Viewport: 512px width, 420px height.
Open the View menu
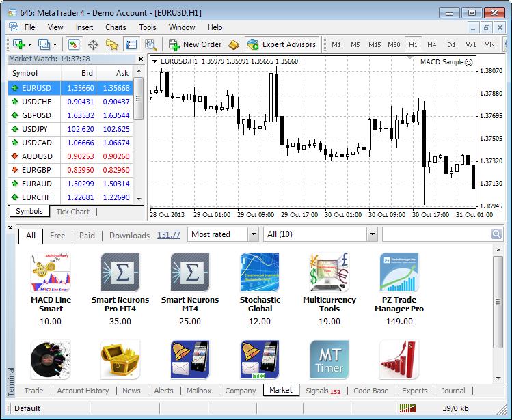point(55,27)
